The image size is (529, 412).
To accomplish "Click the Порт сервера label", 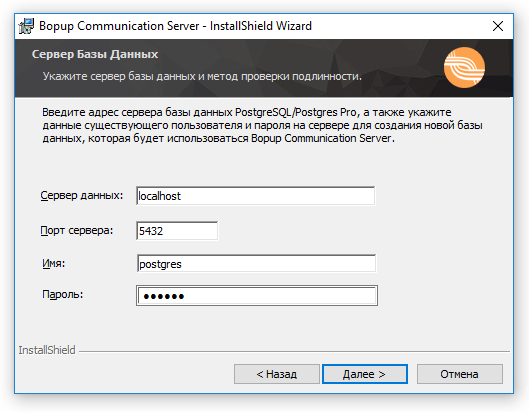I will 77,230.
